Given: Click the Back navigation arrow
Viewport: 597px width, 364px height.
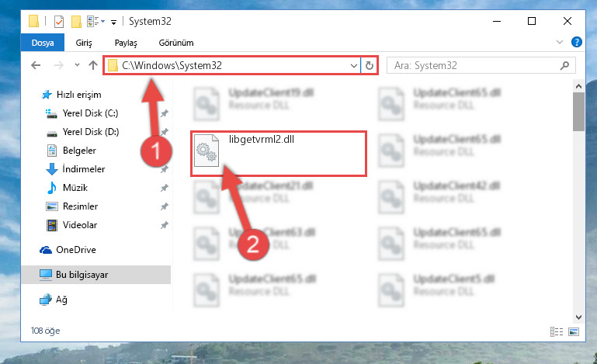Looking at the screenshot, I should coord(36,65).
